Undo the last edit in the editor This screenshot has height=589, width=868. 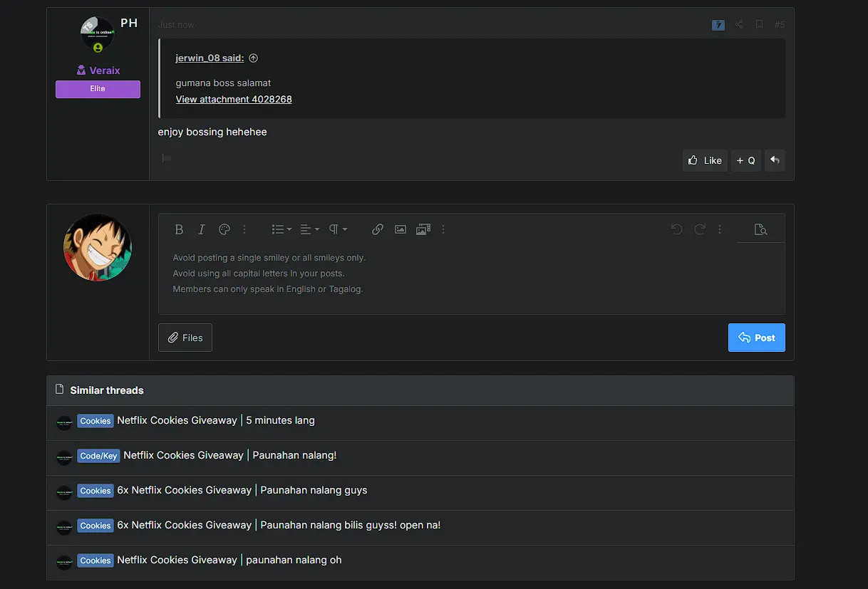tap(677, 229)
